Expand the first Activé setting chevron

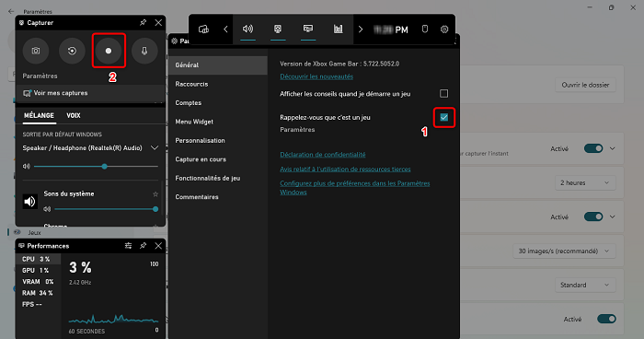tap(613, 148)
